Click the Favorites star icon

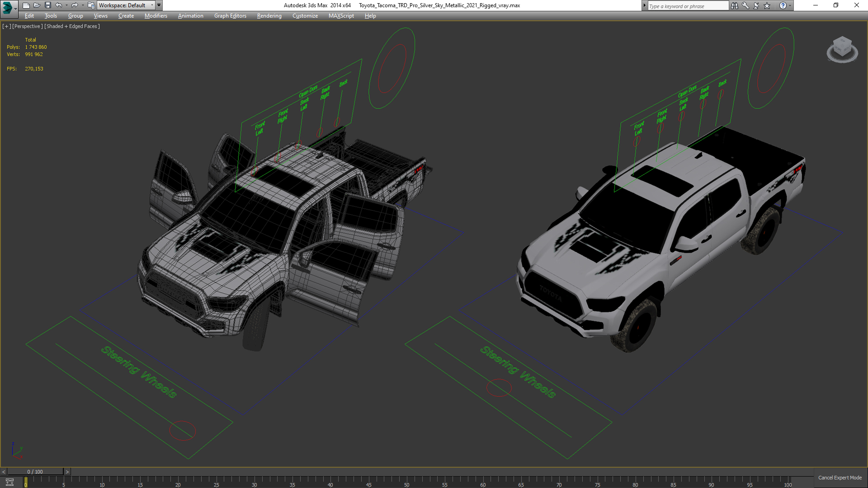[767, 5]
